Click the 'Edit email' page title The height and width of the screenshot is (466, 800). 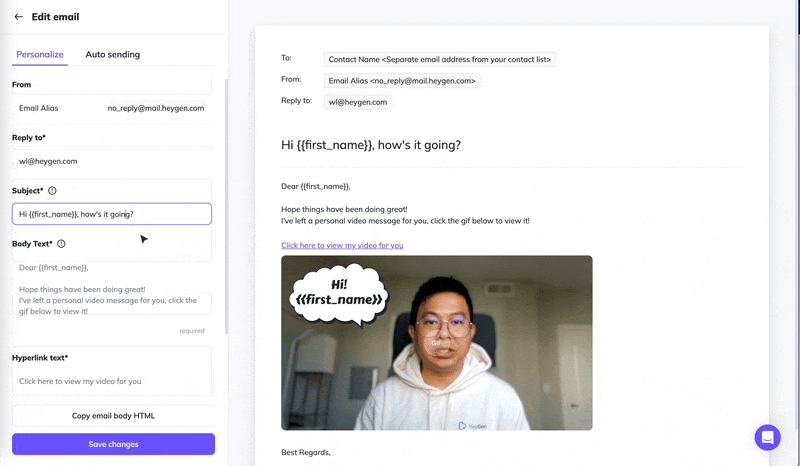coord(56,17)
